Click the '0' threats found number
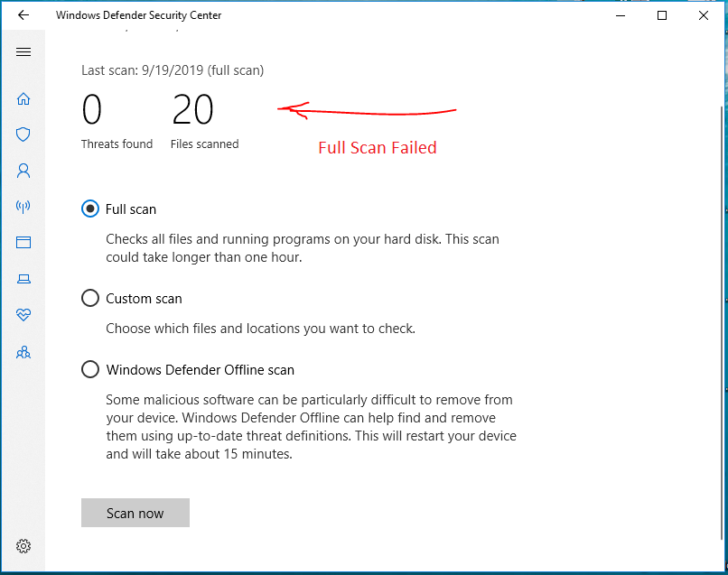The image size is (728, 575). click(x=92, y=110)
